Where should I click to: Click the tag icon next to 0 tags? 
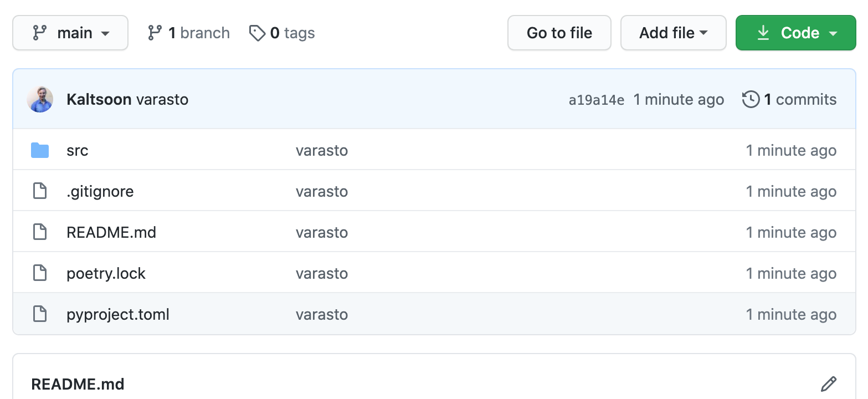point(257,33)
